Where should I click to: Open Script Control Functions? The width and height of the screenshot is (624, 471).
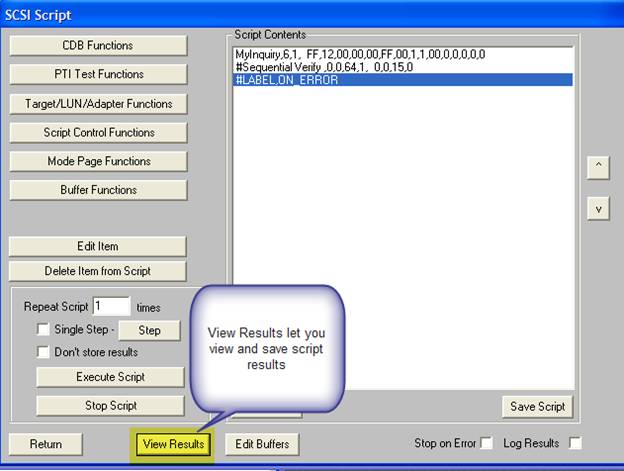click(x=98, y=132)
